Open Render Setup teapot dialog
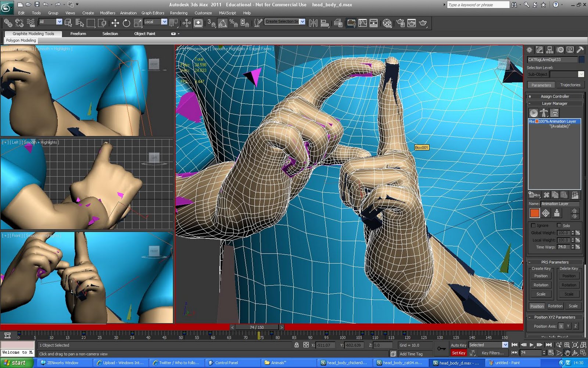This screenshot has height=368, width=588. point(401,23)
